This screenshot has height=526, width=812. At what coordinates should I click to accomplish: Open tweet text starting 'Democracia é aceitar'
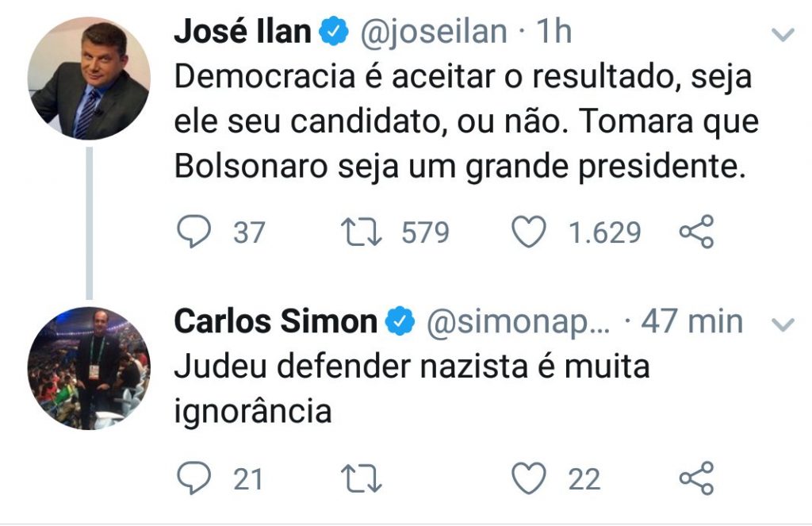(466, 121)
